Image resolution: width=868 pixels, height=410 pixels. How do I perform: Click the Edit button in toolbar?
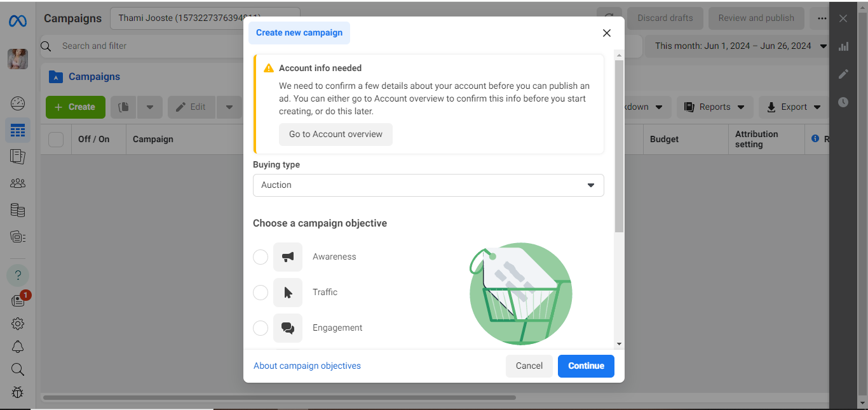(191, 107)
